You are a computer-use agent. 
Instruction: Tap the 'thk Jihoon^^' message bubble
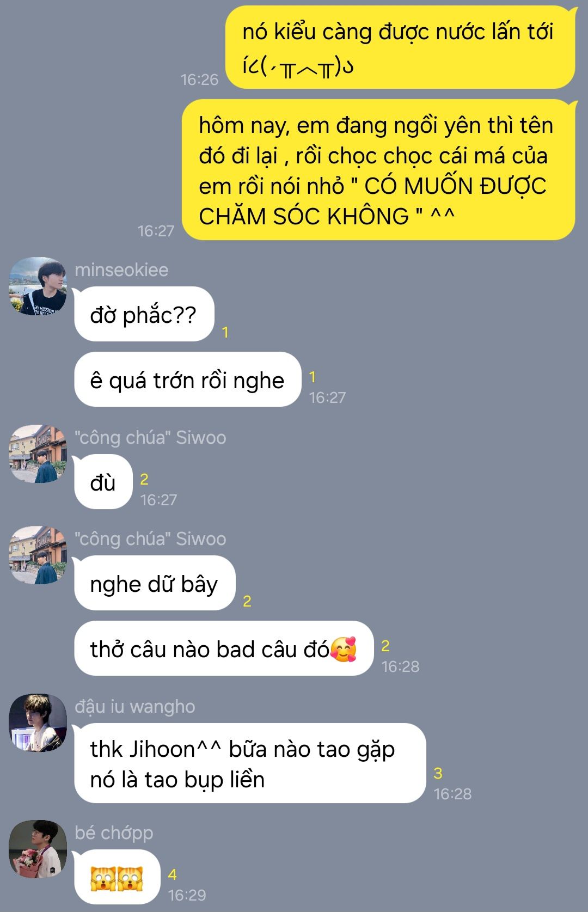coord(250,763)
